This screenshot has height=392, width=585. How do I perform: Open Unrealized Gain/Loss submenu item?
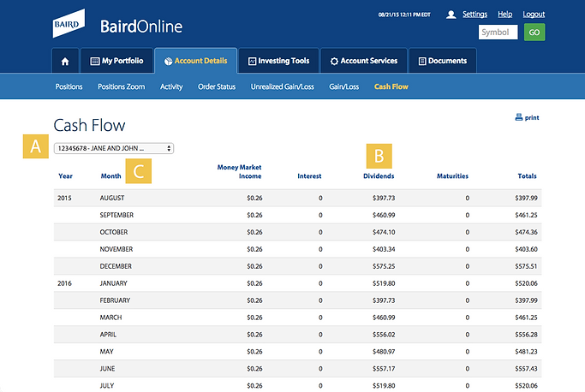282,86
